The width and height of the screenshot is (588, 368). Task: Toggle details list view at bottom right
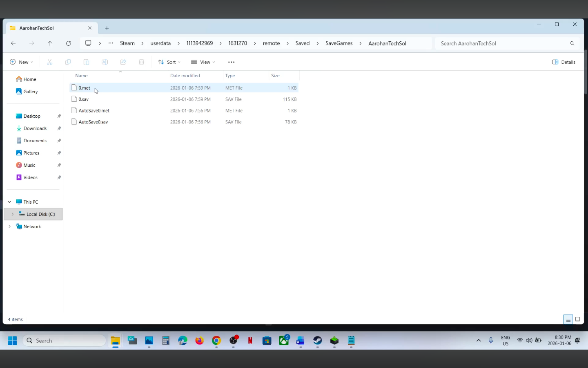(568, 319)
